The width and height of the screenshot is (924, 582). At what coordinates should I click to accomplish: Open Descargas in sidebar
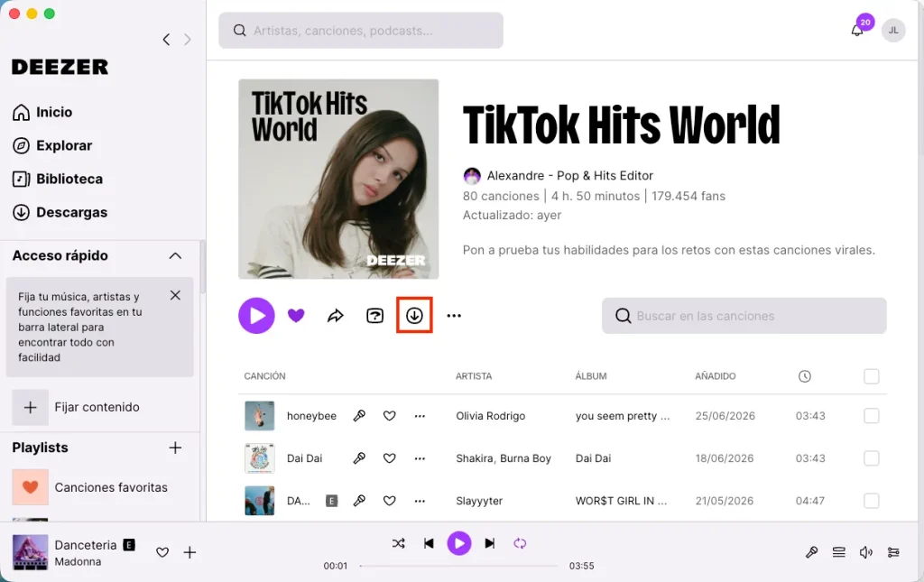coord(60,212)
